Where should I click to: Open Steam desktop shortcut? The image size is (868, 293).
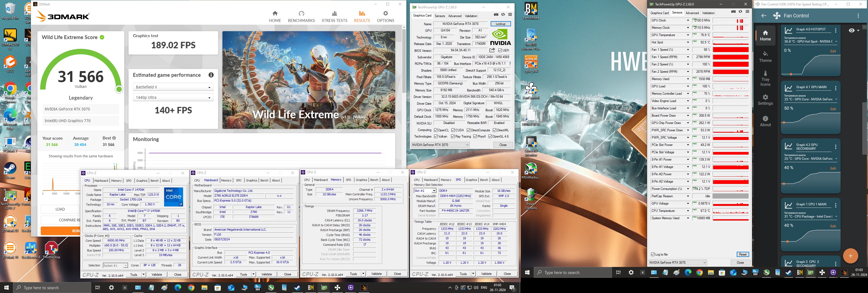pyautogui.click(x=10, y=171)
